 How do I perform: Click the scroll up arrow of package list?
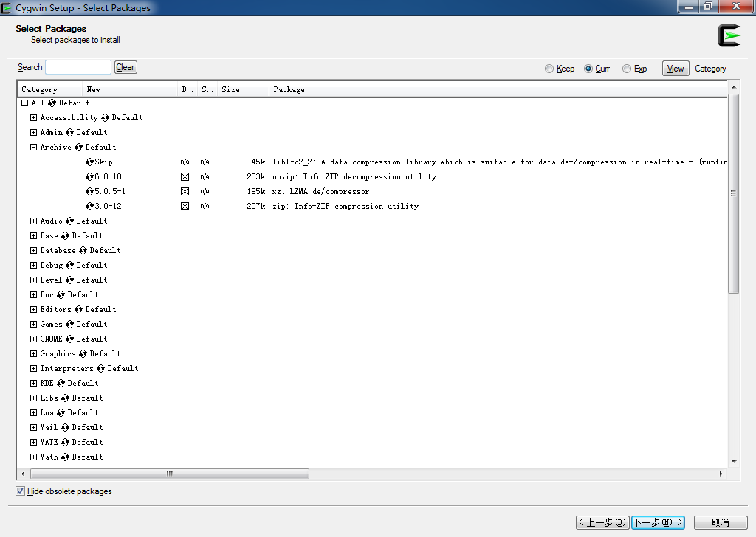click(733, 87)
